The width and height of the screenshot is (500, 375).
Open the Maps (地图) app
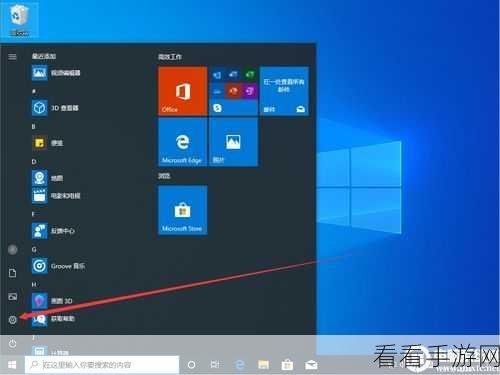[47, 178]
